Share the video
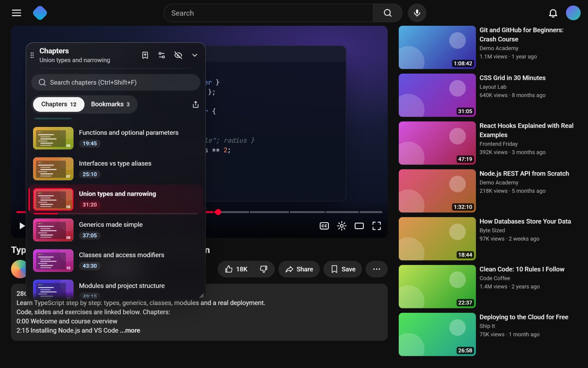The image size is (588, 368). tap(299, 269)
